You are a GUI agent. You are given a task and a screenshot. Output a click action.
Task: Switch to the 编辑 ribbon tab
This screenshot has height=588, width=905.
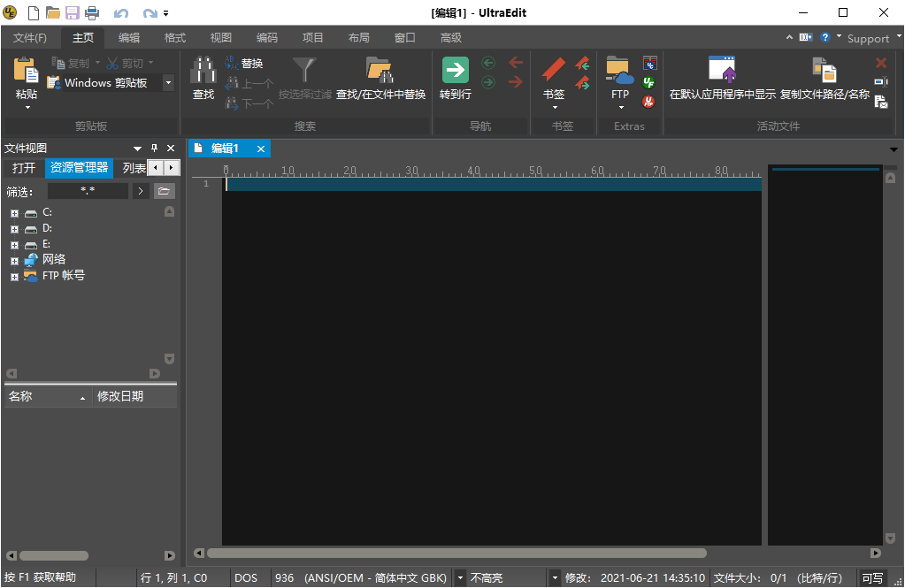pyautogui.click(x=128, y=37)
